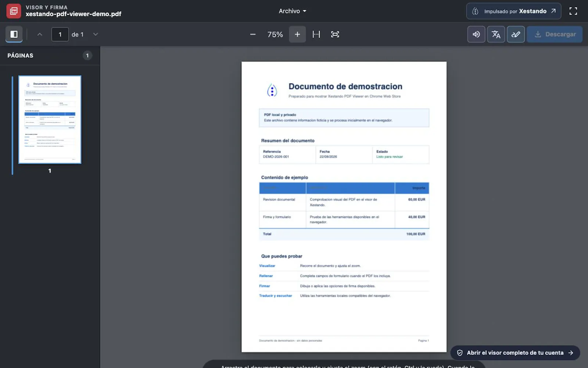Click the Documento de demostracion title
The height and width of the screenshot is (368, 588).
(345, 86)
